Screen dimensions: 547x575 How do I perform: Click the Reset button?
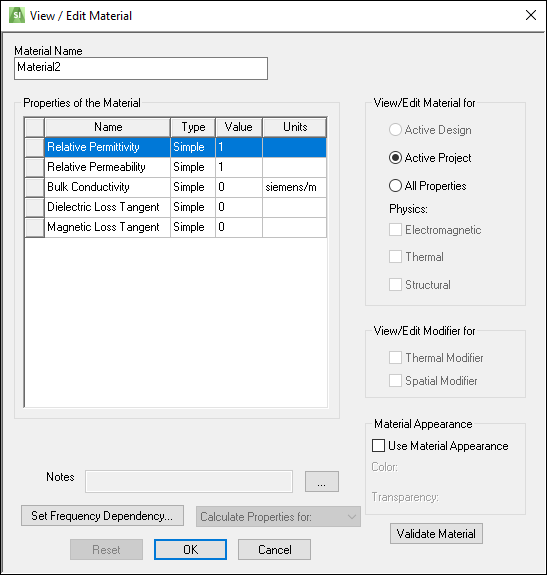tap(106, 549)
